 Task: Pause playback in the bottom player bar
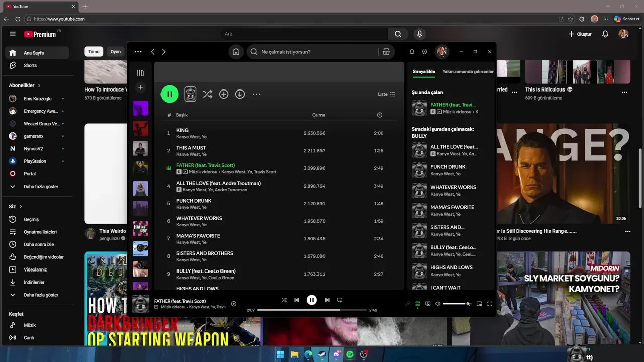[312, 300]
